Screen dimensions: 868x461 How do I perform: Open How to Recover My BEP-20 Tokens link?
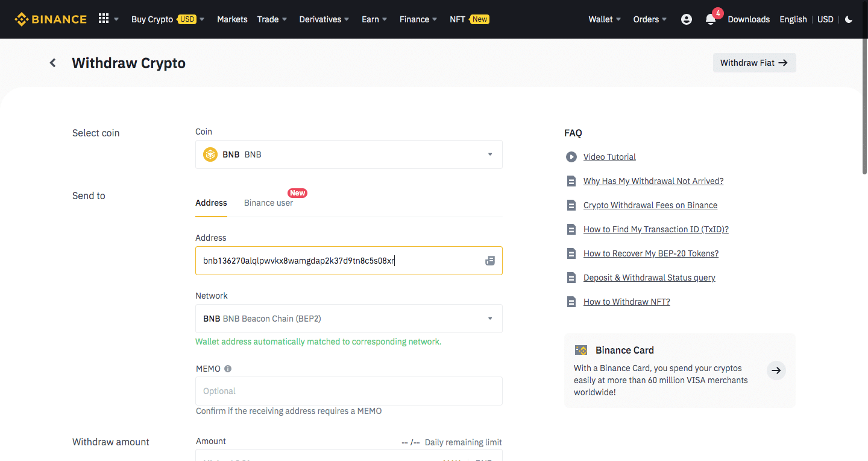(651, 253)
